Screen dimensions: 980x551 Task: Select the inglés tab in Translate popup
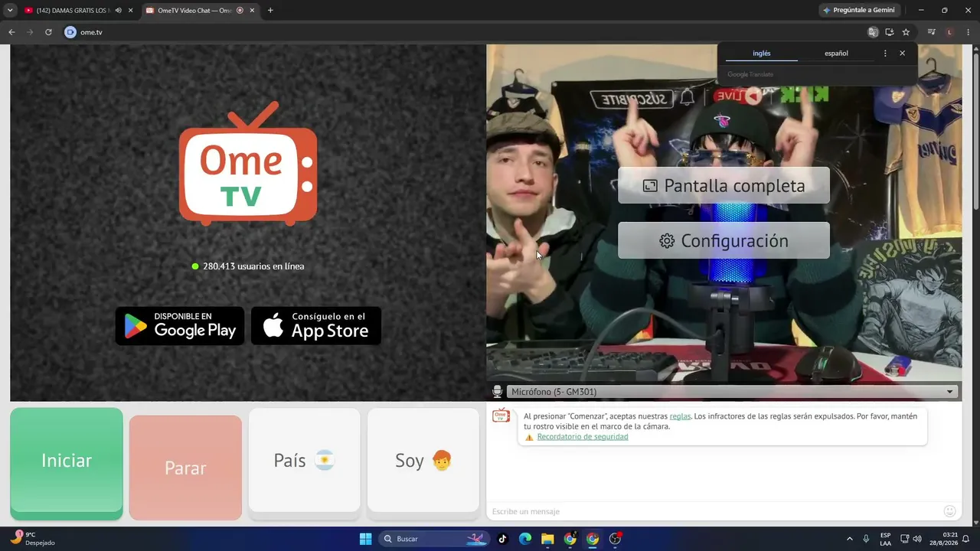point(762,54)
